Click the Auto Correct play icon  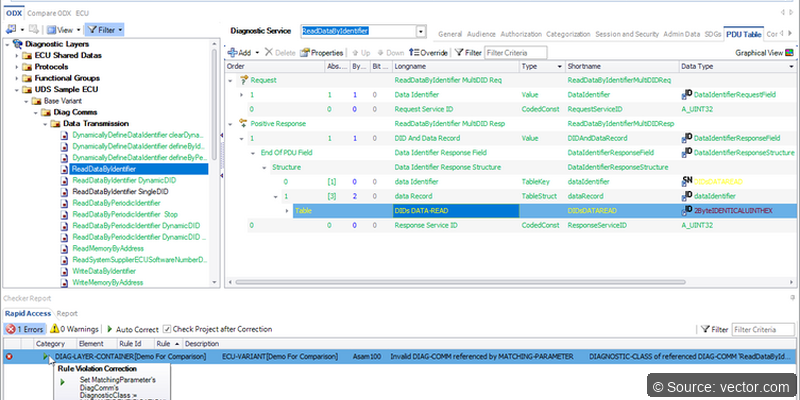point(108,328)
